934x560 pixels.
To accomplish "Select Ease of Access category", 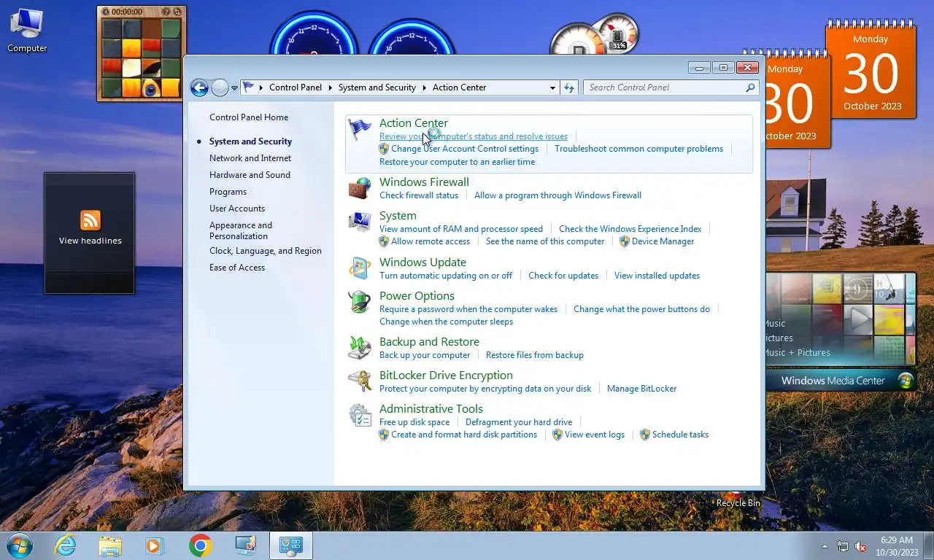I will 237,268.
